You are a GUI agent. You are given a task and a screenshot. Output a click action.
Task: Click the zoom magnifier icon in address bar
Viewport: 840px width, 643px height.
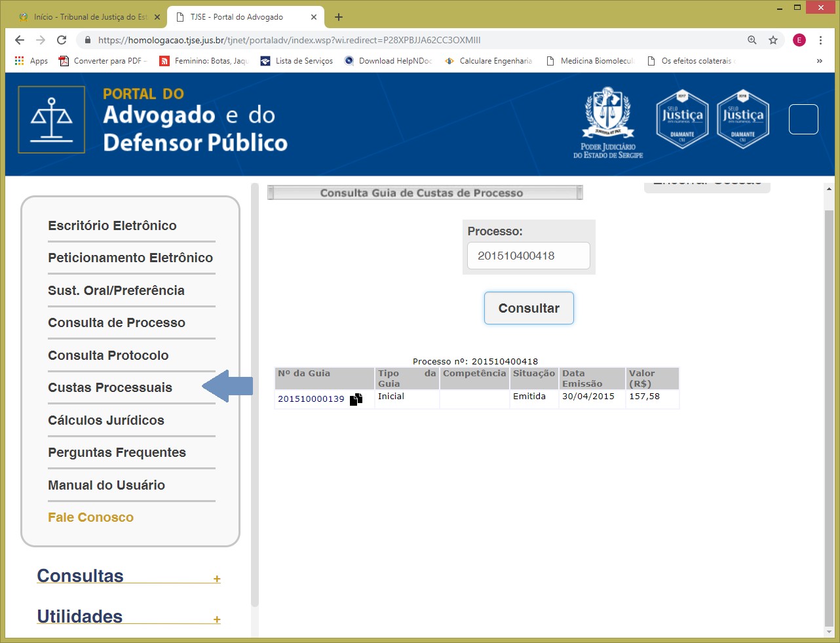752,40
